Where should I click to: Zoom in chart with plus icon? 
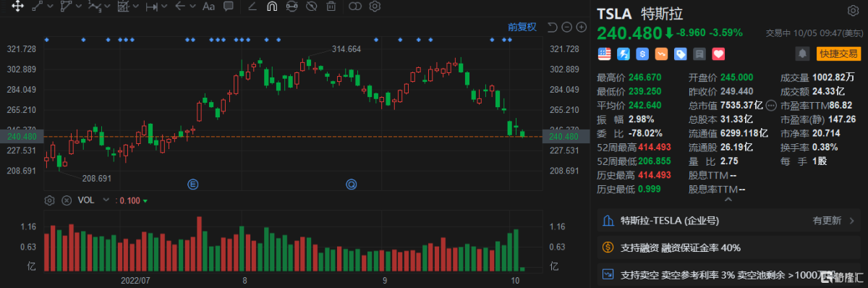(x=580, y=27)
